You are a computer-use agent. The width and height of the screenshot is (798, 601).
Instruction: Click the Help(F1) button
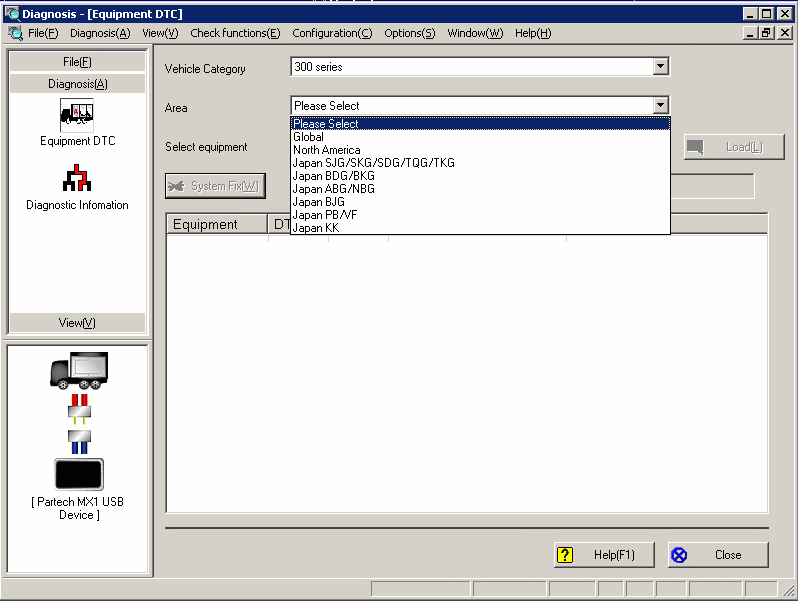pyautogui.click(x=606, y=555)
